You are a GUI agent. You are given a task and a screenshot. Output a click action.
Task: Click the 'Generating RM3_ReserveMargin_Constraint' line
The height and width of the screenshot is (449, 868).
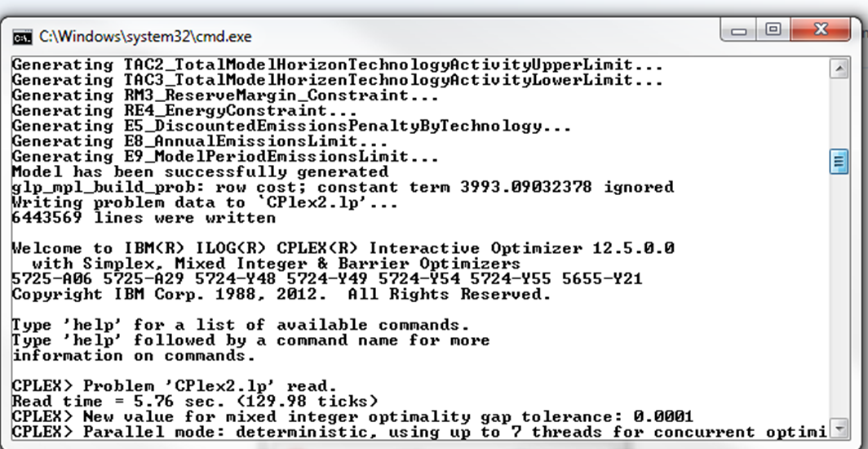click(x=225, y=96)
